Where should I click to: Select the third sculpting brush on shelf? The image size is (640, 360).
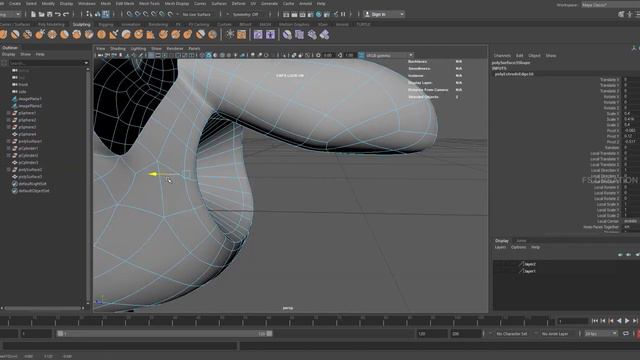pyautogui.click(x=27, y=35)
